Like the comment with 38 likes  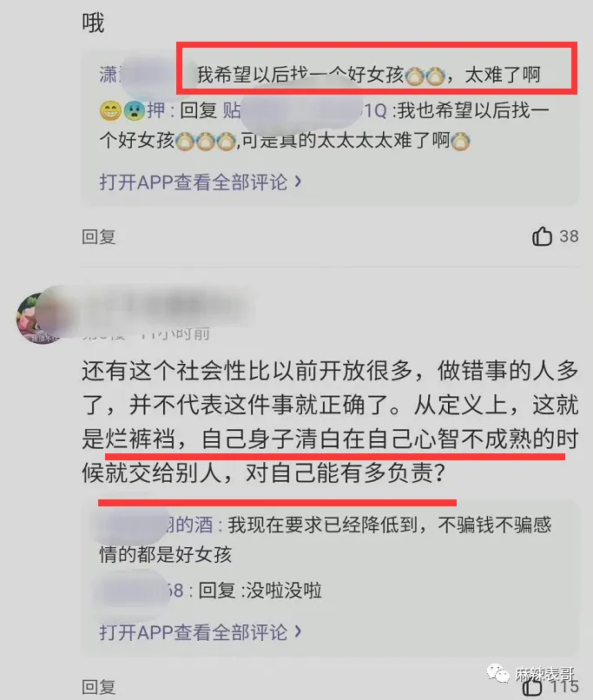pos(542,236)
